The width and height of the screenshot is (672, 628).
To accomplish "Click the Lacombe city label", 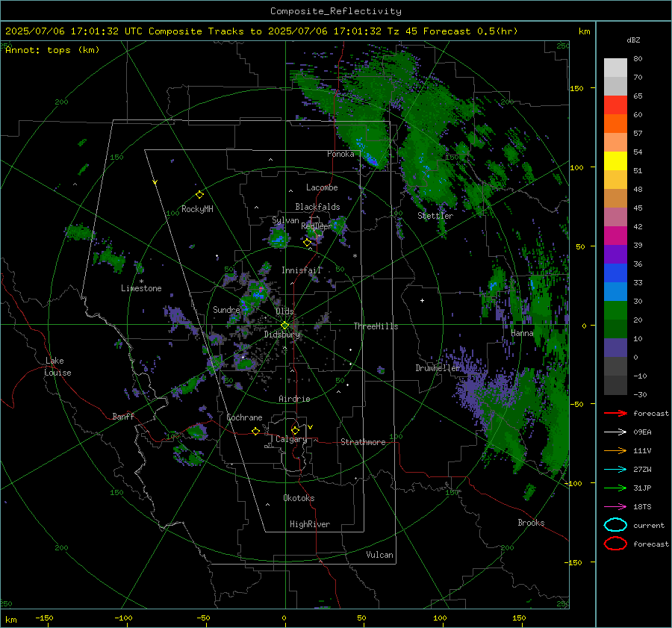I will 322,187.
